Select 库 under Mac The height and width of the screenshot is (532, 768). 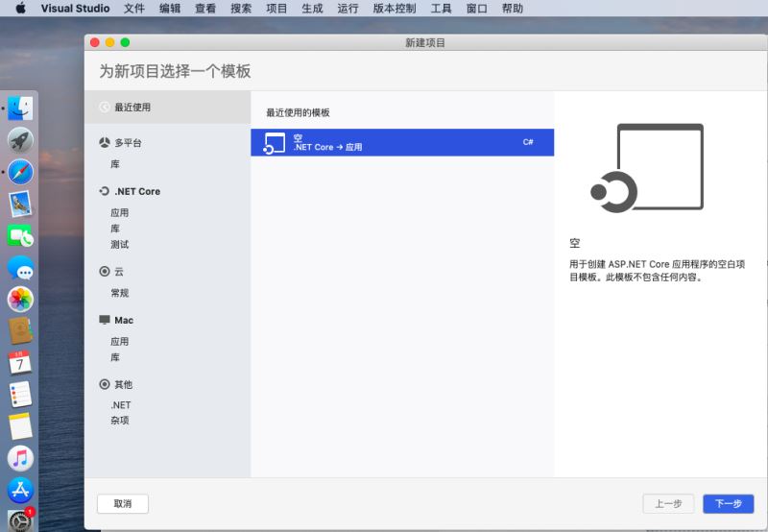115,357
